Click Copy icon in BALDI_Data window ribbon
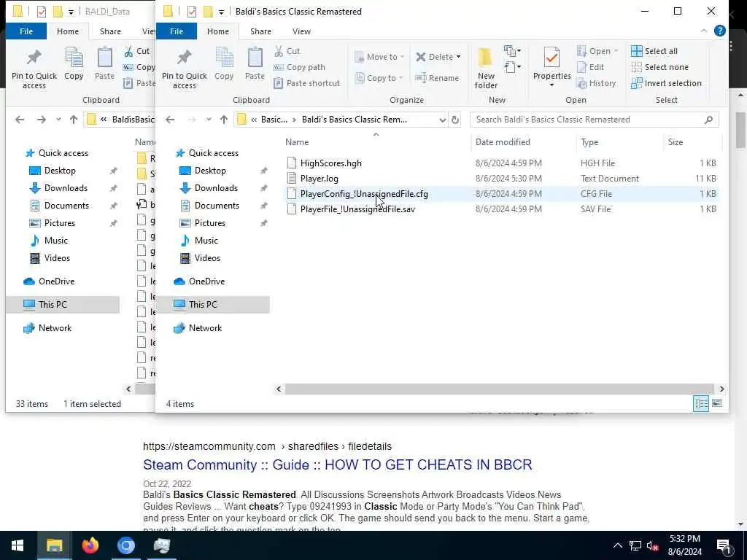 [x=74, y=63]
